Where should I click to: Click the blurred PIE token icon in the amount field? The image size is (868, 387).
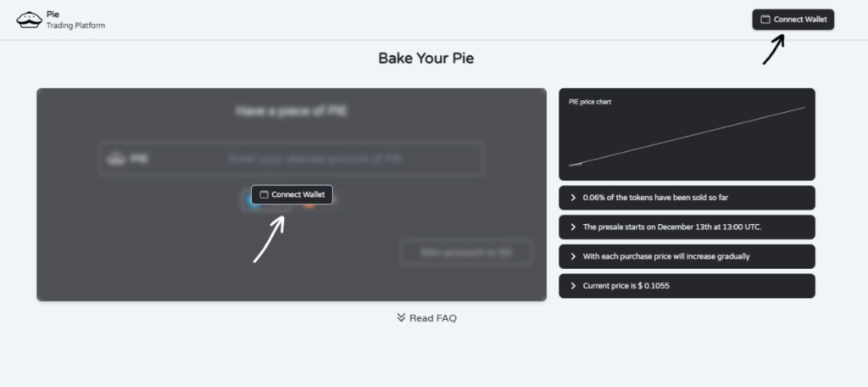(116, 159)
